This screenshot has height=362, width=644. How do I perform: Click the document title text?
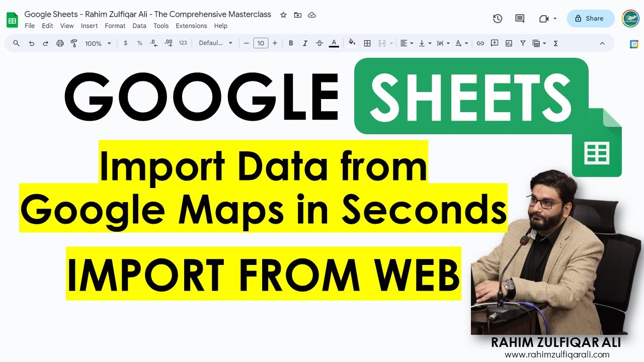pyautogui.click(x=148, y=14)
